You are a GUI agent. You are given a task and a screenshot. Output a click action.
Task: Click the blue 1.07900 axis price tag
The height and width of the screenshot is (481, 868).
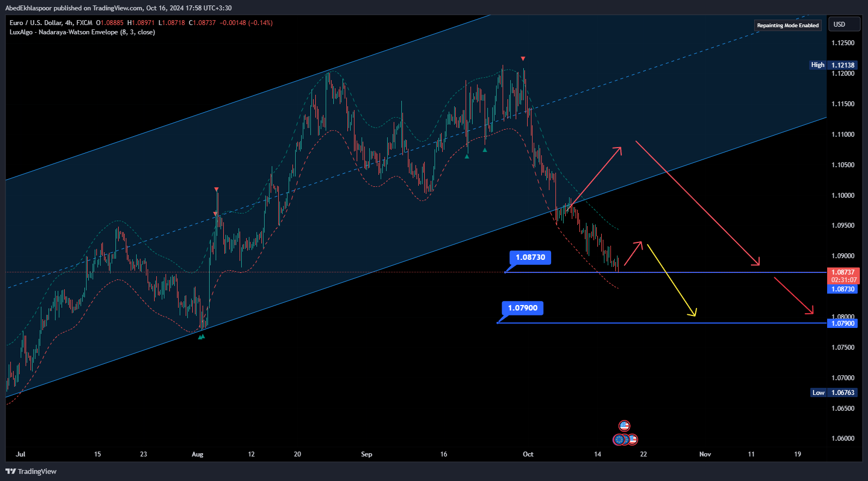(843, 324)
